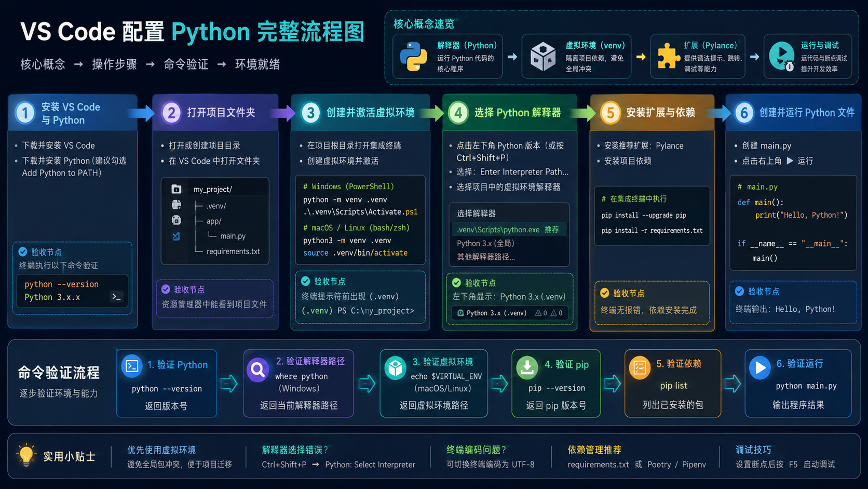Image resolution: width=868 pixels, height=489 pixels.
Task: Select .venv\Scripts\python.exe 推荐 interpreter entry
Action: (508, 230)
